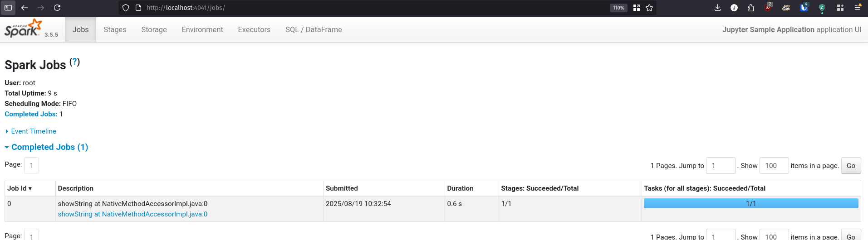
Task: Reload the page with the refresh icon
Action: [x=57, y=8]
